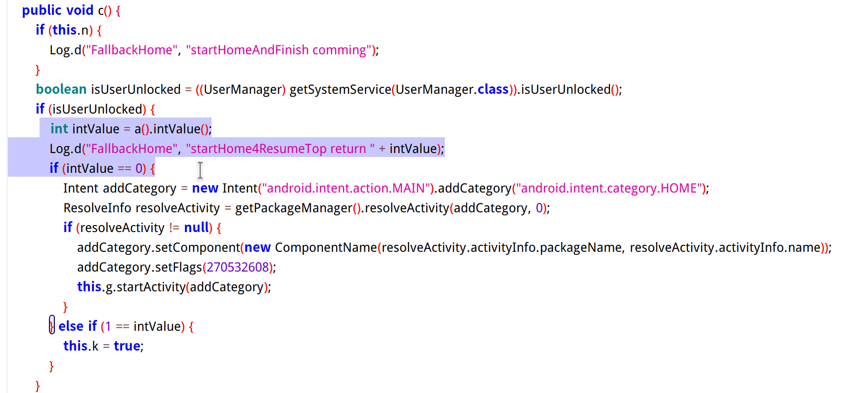Click the boxed closing brace before else
The image size is (868, 393).
[52, 325]
